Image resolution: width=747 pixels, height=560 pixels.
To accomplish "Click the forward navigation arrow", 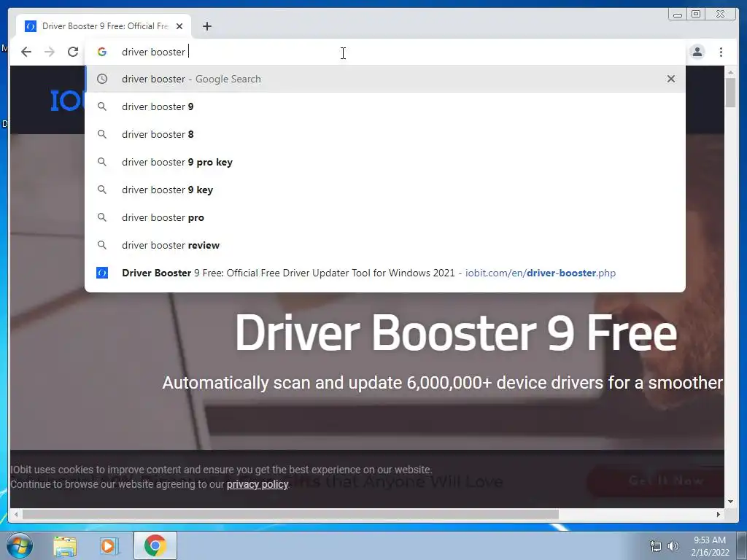I will [x=50, y=52].
